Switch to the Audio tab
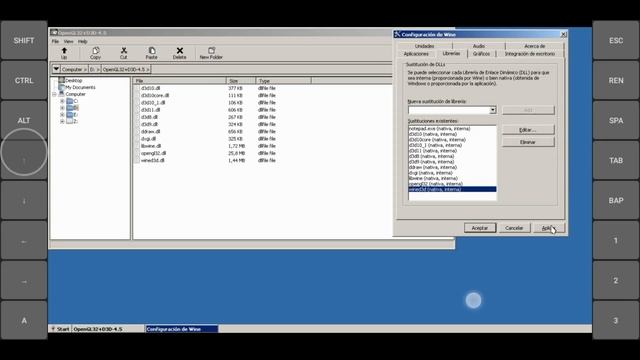 pyautogui.click(x=479, y=46)
